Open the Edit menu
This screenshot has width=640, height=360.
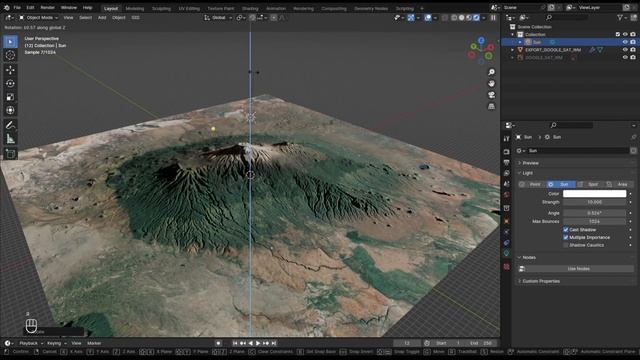[30, 7]
